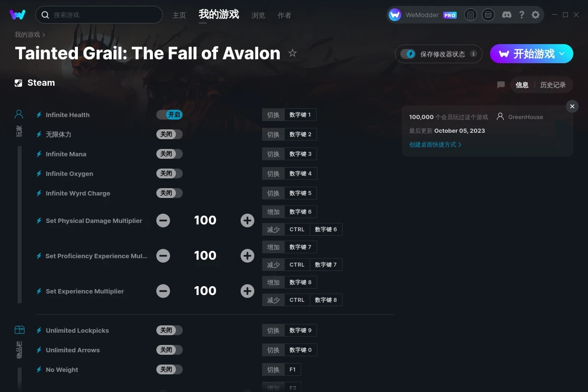Viewport: 588px width, 392px height.
Task: Open the Discord icon in the header
Action: [x=507, y=15]
